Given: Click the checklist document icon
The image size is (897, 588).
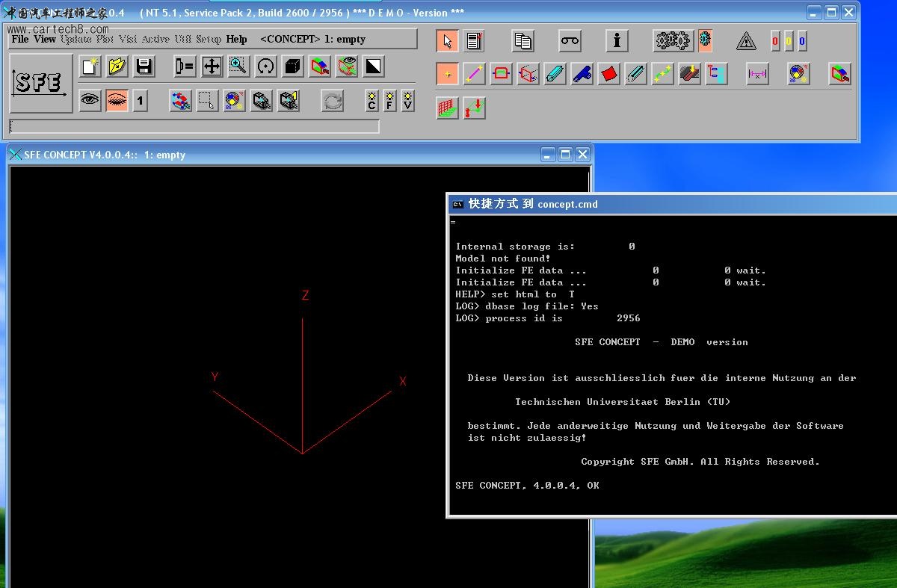Looking at the screenshot, I should 474,40.
